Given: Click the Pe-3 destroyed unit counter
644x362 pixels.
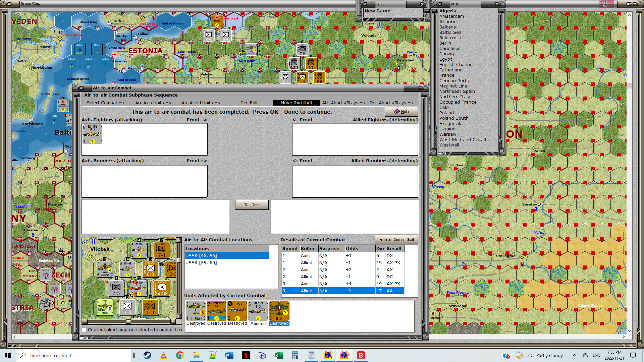Looking at the screenshot, I should click(x=237, y=311).
